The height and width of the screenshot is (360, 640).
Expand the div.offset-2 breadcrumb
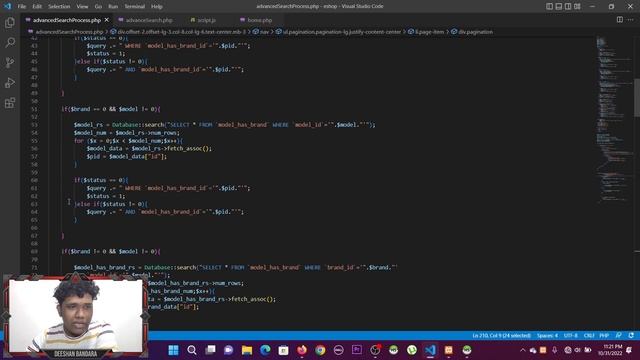(182, 32)
